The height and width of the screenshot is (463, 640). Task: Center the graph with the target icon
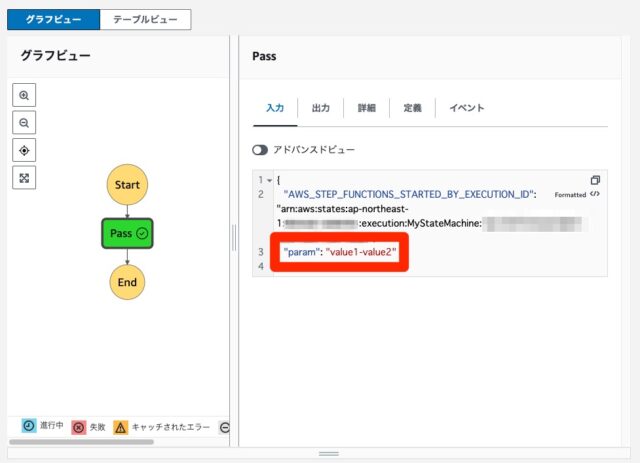point(24,150)
